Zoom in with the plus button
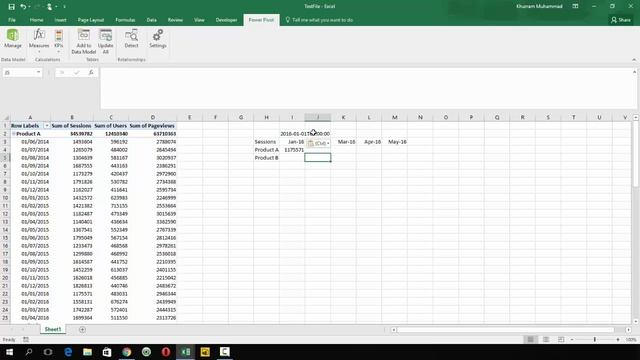 618,340
